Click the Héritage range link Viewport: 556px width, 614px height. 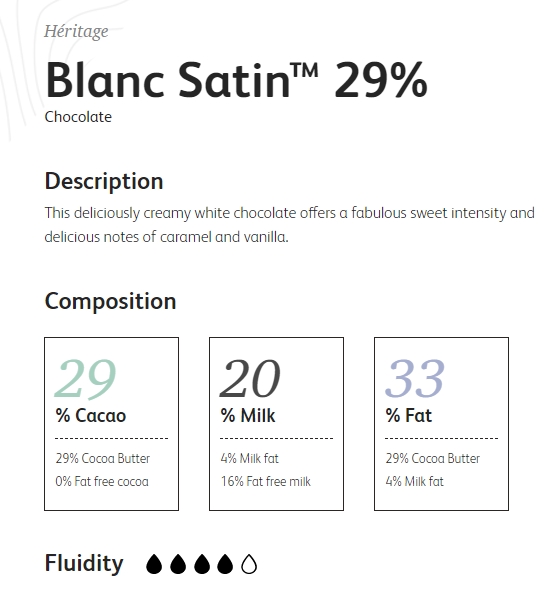(x=76, y=31)
